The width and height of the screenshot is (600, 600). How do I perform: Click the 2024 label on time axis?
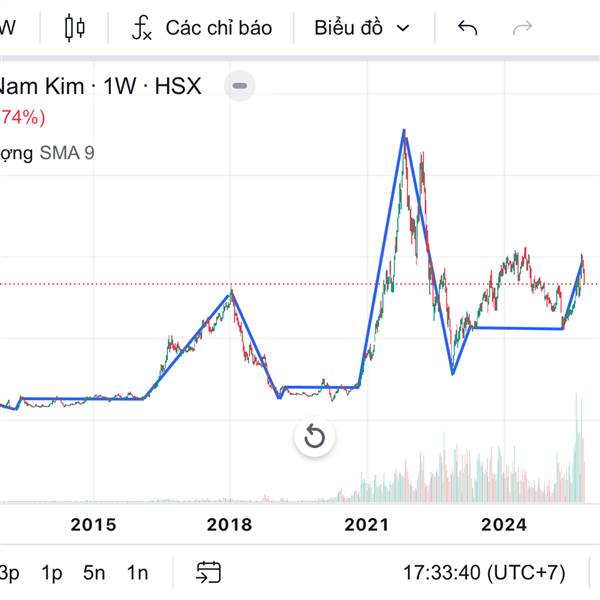[503, 524]
